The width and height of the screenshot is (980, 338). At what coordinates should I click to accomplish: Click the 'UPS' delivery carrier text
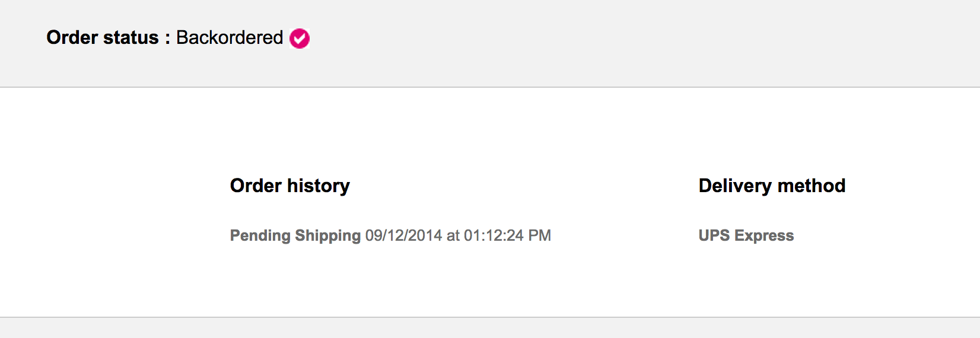pyautogui.click(x=714, y=235)
